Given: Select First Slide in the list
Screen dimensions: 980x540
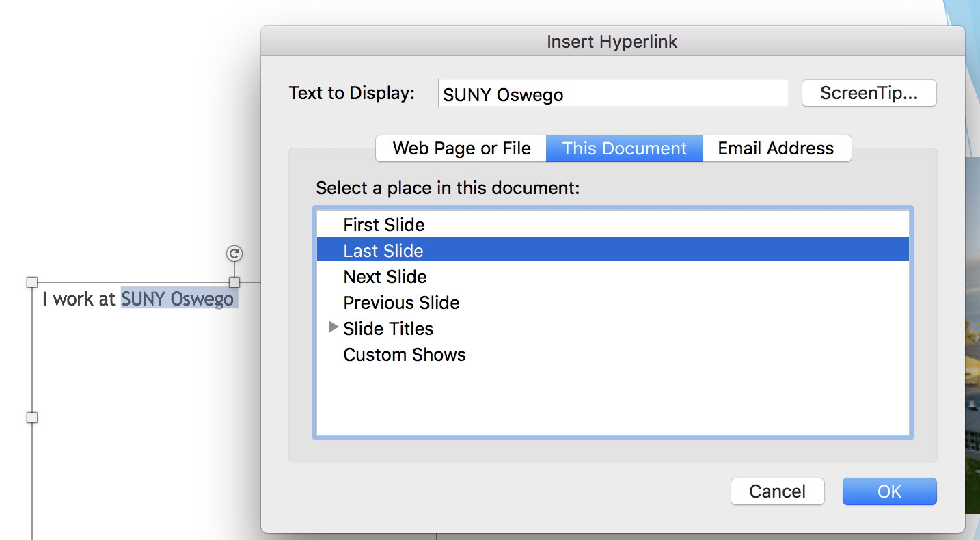Looking at the screenshot, I should [613, 225].
